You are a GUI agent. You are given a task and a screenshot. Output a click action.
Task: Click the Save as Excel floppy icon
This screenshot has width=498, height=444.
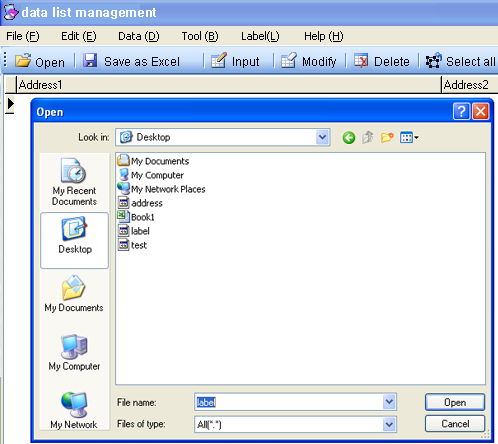[90, 61]
